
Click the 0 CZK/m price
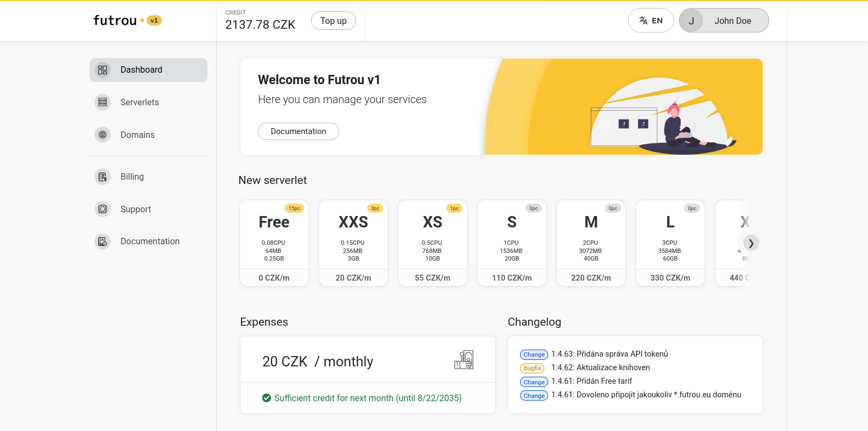pyautogui.click(x=274, y=278)
